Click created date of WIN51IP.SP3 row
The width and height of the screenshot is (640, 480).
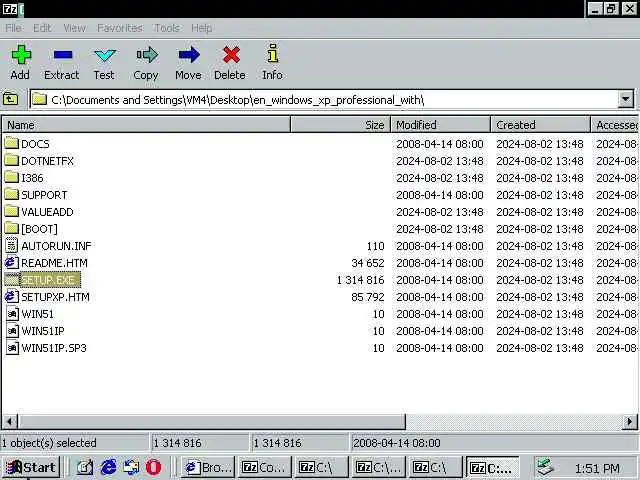(x=540, y=348)
